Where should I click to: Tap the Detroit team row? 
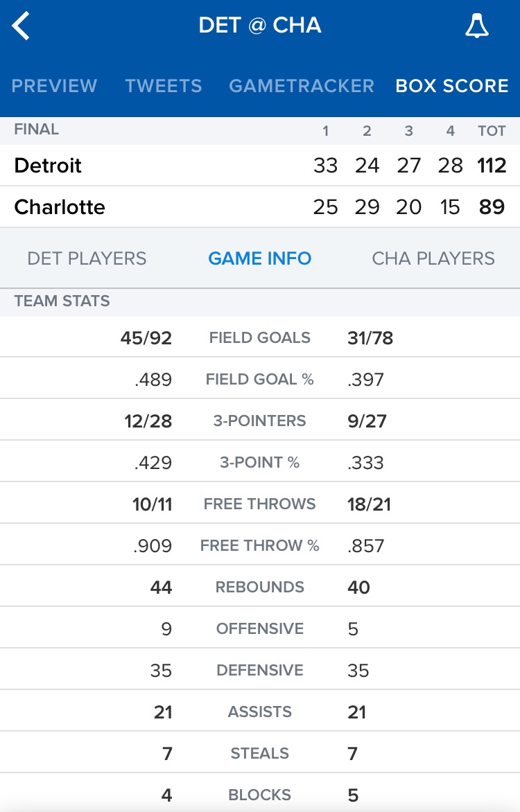(x=260, y=165)
